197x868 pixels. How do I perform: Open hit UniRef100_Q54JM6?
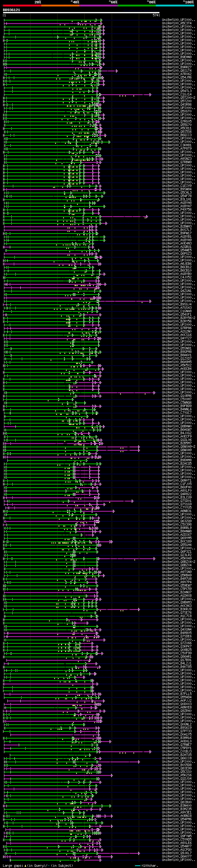[177, 78]
